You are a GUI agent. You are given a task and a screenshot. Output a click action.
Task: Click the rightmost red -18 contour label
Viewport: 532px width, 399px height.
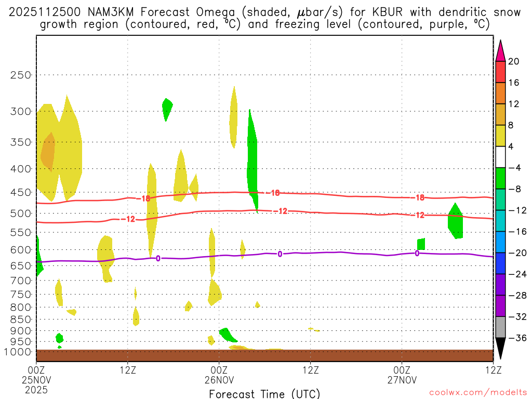point(418,197)
